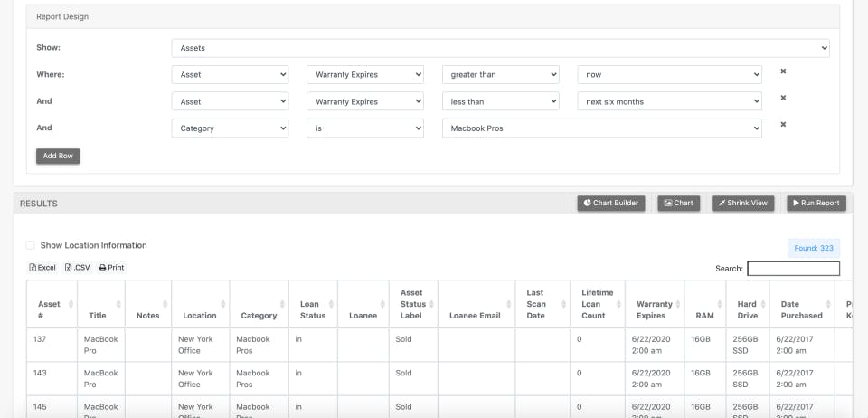Sort by Loan Status column
This screenshot has width=868, height=418.
(x=314, y=304)
